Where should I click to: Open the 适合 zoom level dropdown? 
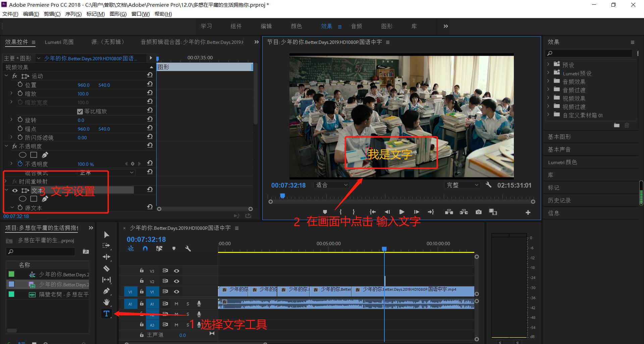click(x=331, y=185)
